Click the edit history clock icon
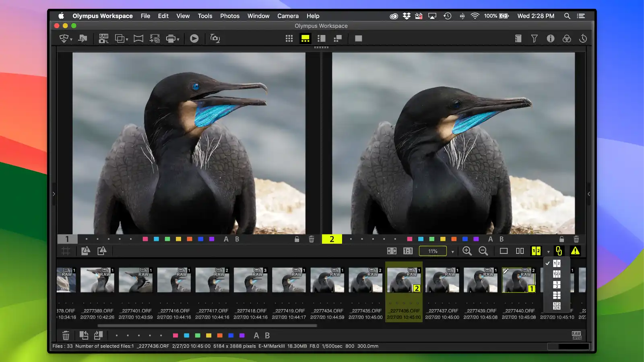644x362 pixels. (582, 38)
